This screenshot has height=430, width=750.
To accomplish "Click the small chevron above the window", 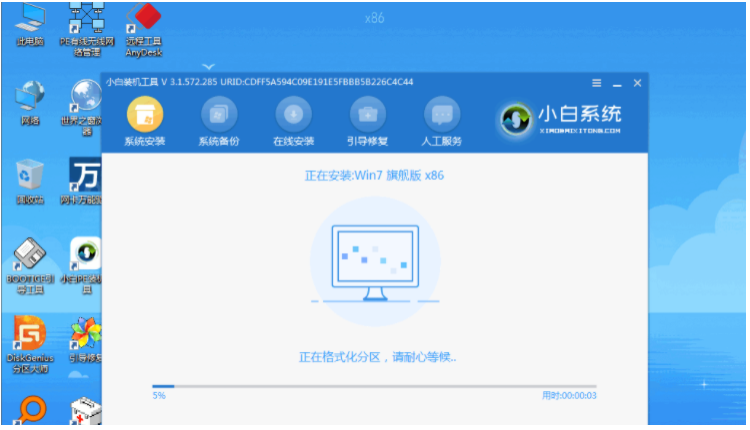I will coord(208,66).
